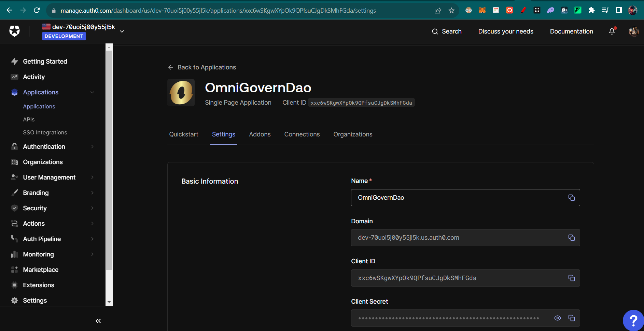Open the profile avatar menu
This screenshot has height=331, width=644.
coord(633,31)
